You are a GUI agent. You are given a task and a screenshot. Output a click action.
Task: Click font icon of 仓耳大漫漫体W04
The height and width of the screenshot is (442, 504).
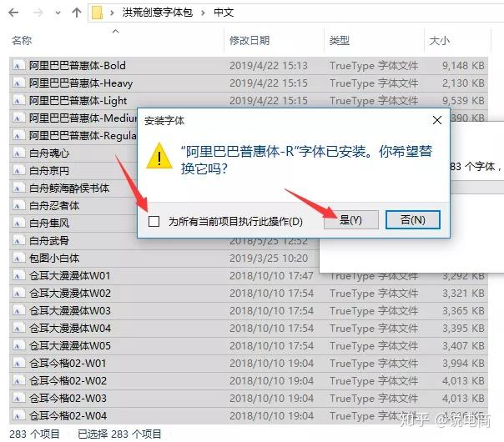pos(18,329)
